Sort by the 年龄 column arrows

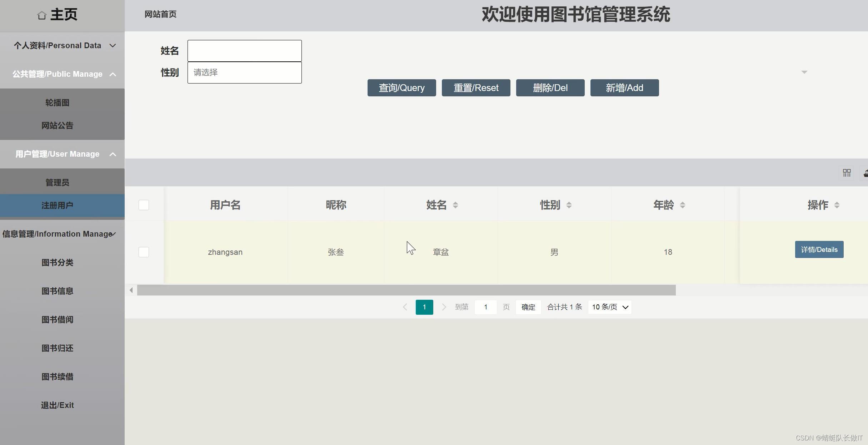[682, 205]
